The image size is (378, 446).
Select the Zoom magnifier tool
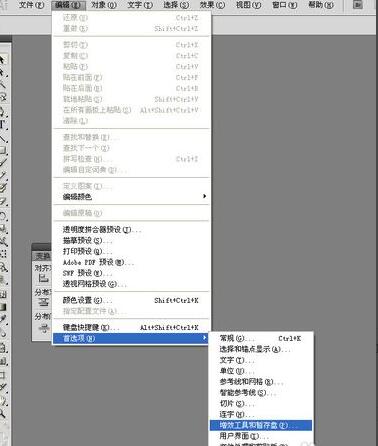pos(3,414)
